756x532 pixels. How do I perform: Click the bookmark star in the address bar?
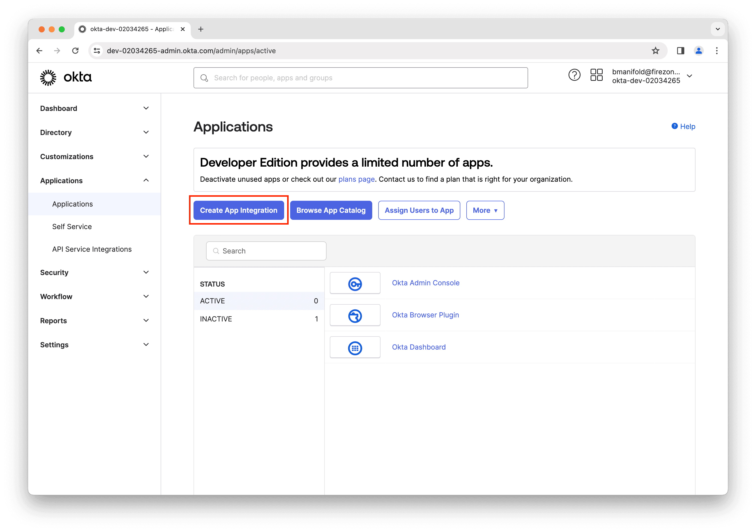click(x=655, y=51)
